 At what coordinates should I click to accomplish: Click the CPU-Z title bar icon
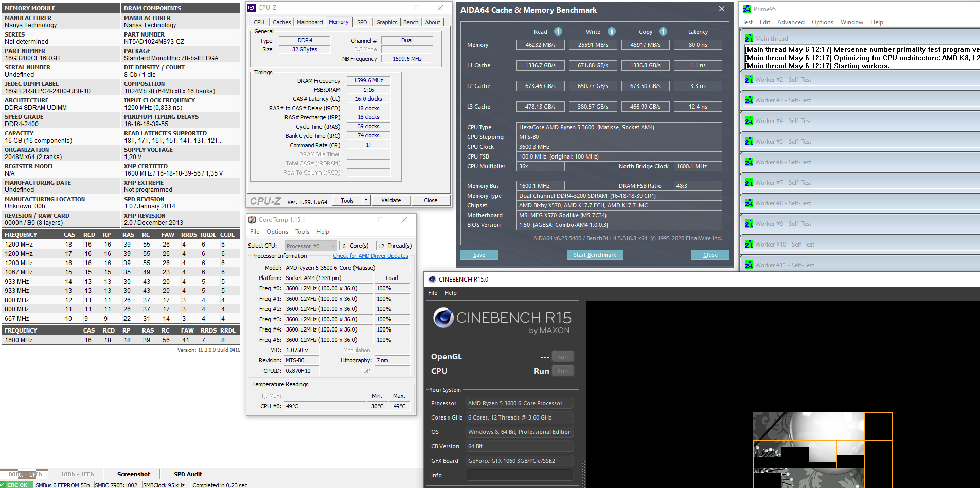[252, 8]
